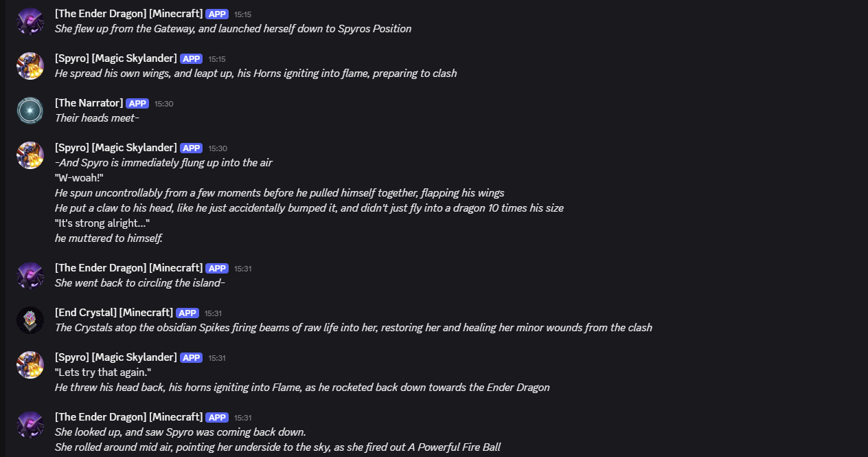This screenshot has width=868, height=457.
Task: Open Ender Dragon avatar beside "She looked up" message
Action: tap(30, 425)
